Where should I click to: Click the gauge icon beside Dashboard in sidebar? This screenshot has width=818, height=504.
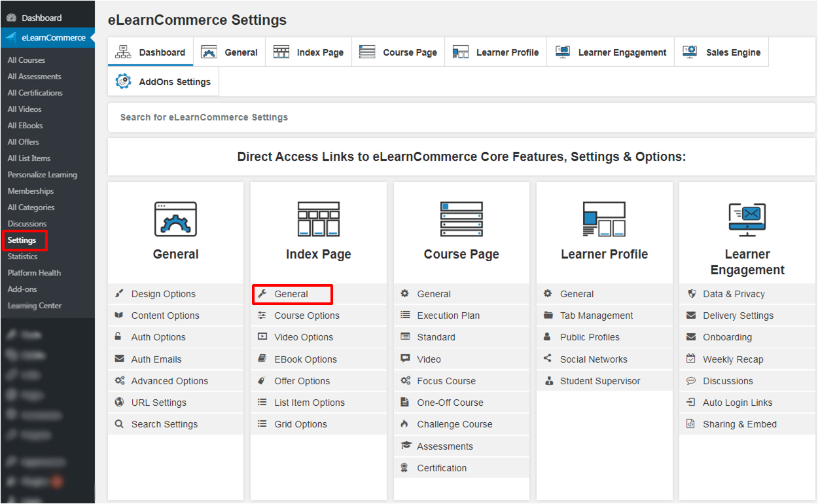pyautogui.click(x=11, y=18)
